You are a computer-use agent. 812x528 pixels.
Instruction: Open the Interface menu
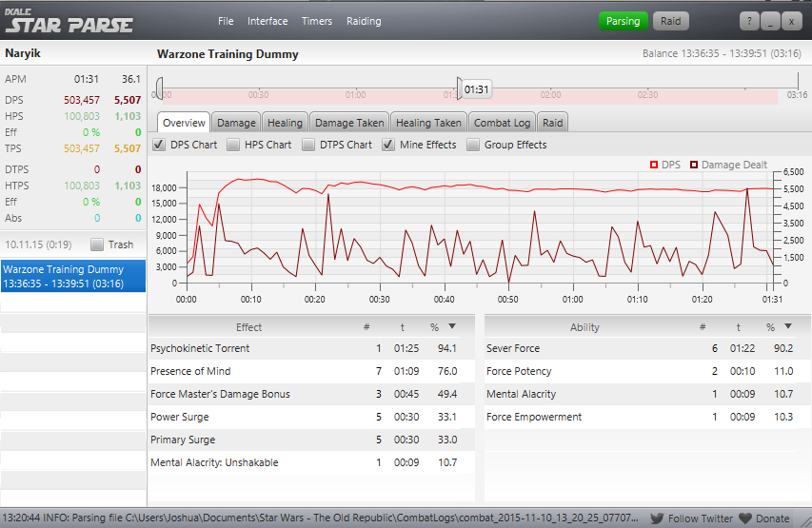click(x=267, y=21)
